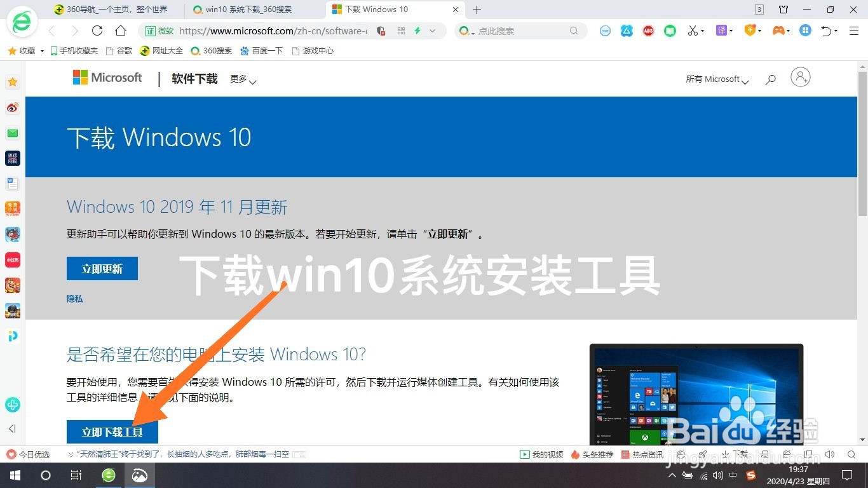The height and width of the screenshot is (488, 868).
Task: Open the 游戏中心 bookmark
Action: [313, 51]
